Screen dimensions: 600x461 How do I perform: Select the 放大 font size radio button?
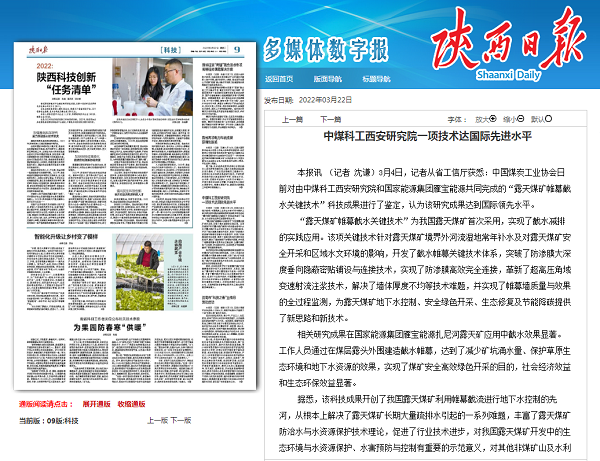493,119
